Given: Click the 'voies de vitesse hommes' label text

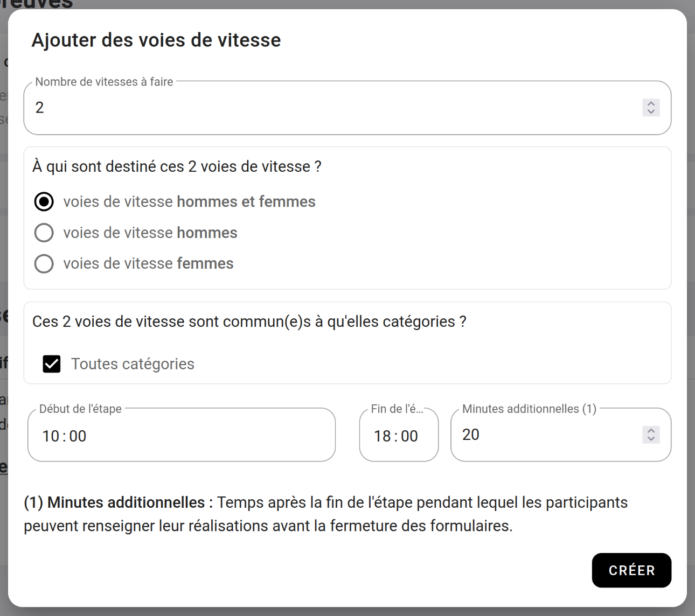Looking at the screenshot, I should [x=150, y=233].
